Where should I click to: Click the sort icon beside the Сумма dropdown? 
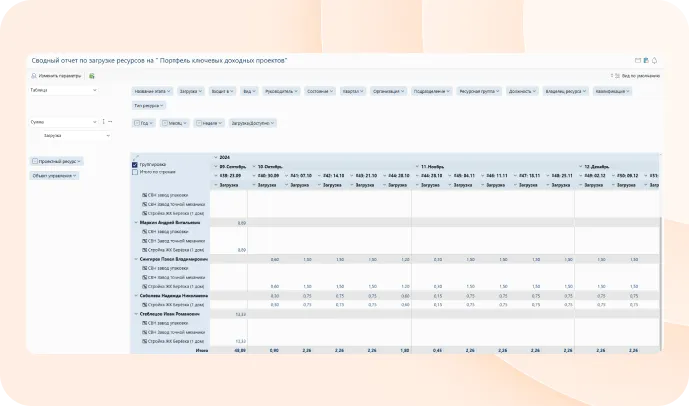click(x=102, y=122)
